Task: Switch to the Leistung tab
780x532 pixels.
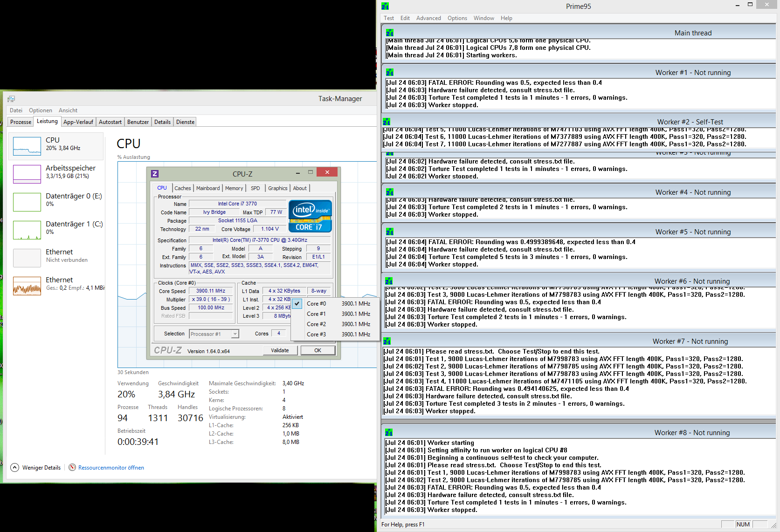Action: (x=48, y=121)
